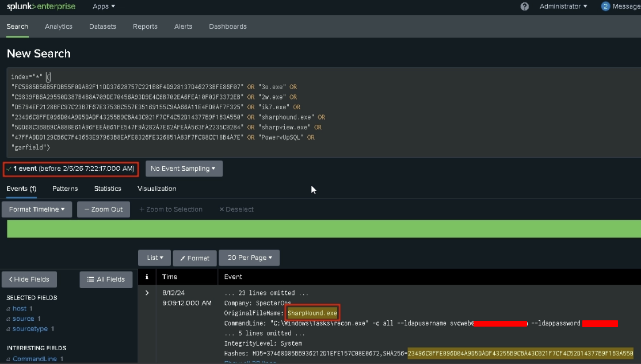Image resolution: width=641 pixels, height=364 pixels.
Task: Click inside the search query box
Action: coord(324,112)
